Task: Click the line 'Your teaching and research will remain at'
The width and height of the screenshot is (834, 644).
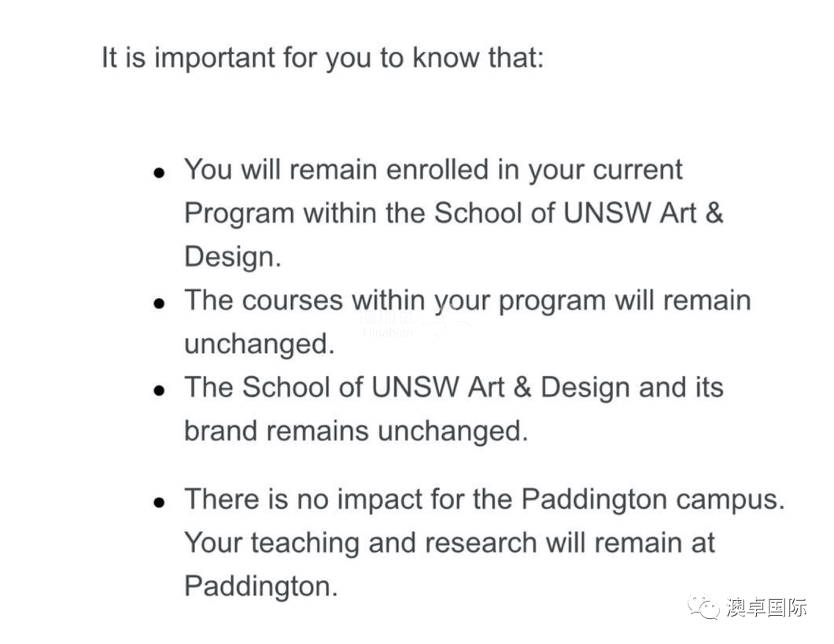Action: pyautogui.click(x=449, y=543)
